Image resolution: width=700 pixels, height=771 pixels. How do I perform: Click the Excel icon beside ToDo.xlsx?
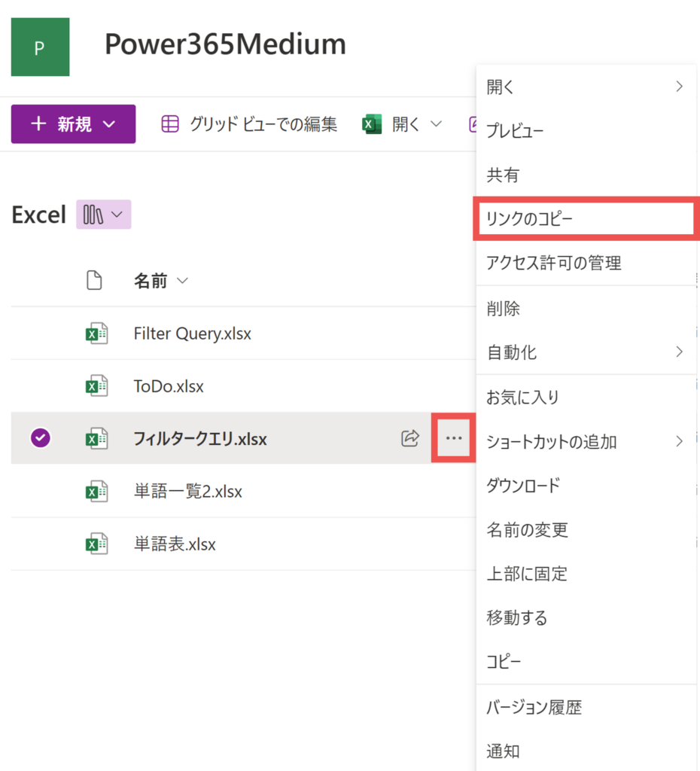[96, 386]
